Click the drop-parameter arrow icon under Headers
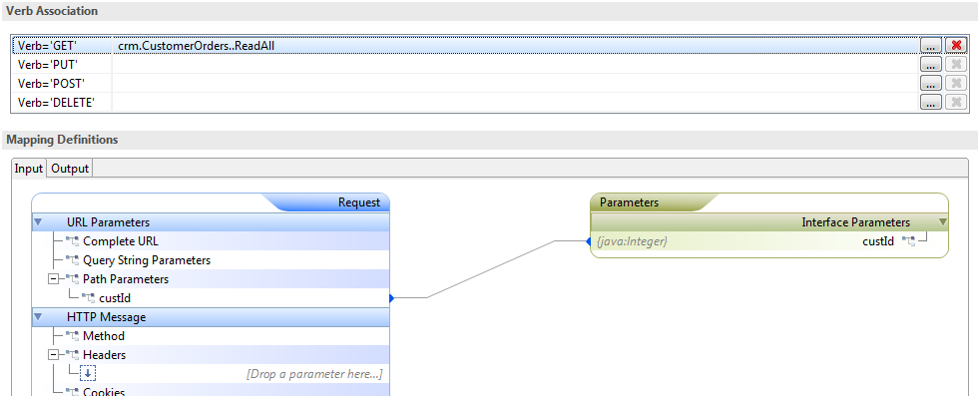The height and width of the screenshot is (396, 980). (x=88, y=373)
